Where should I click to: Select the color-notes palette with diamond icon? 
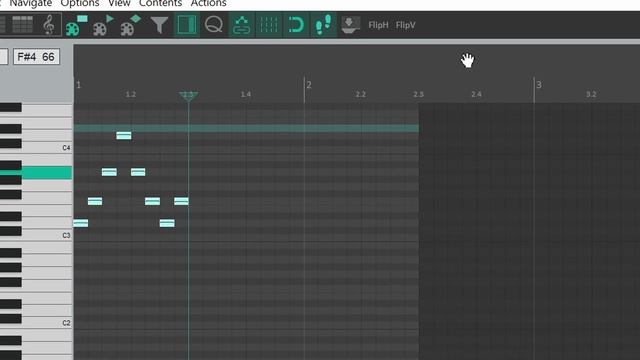(x=131, y=25)
